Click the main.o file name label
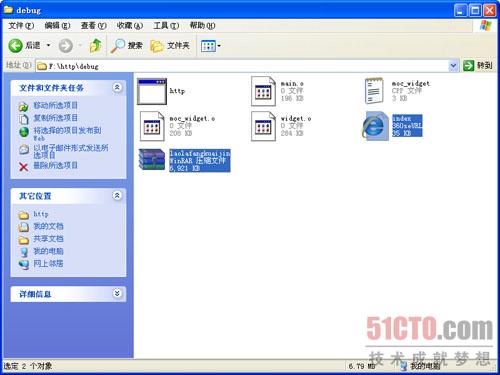Screen dimensions: 500x375 pyautogui.click(x=292, y=83)
